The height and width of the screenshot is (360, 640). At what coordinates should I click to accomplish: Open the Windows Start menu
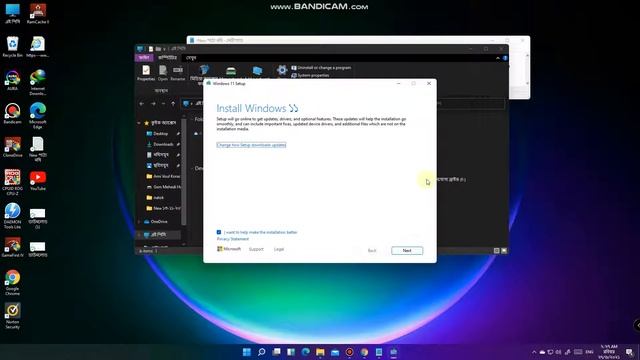[247, 352]
